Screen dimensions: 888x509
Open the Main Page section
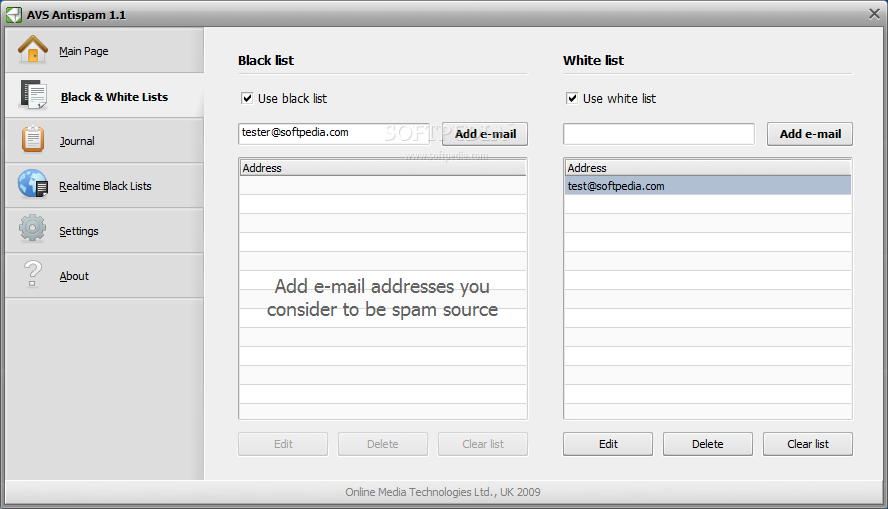pos(104,50)
